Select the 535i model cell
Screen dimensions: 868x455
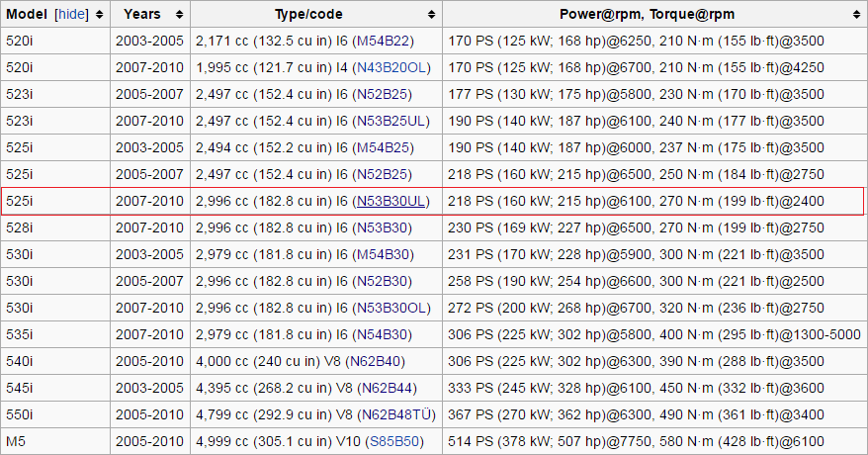click(x=55, y=334)
